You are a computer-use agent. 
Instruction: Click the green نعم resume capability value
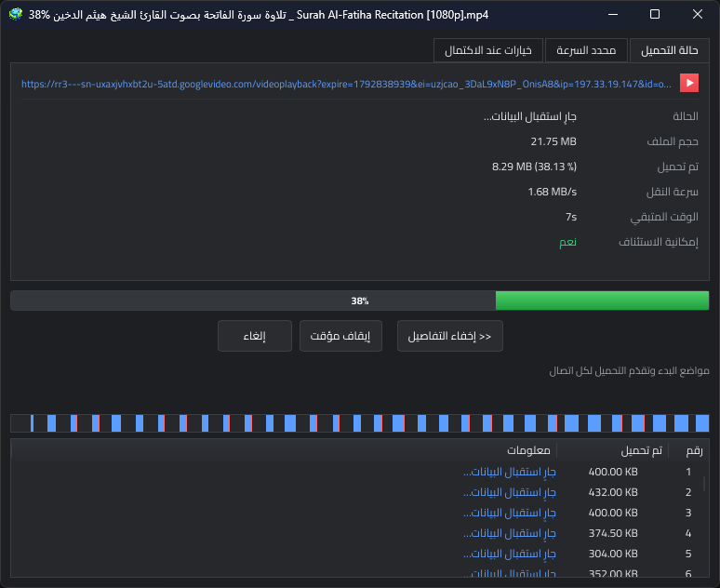pyautogui.click(x=567, y=242)
